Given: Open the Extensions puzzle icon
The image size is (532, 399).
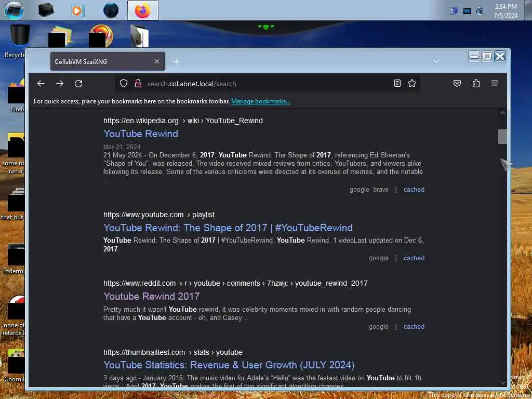Looking at the screenshot, I should 476,84.
